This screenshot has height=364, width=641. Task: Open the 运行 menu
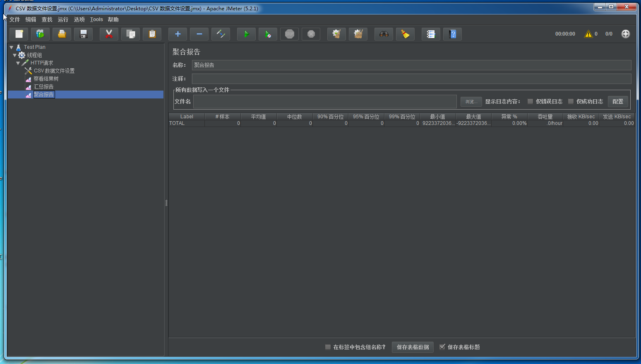point(63,19)
